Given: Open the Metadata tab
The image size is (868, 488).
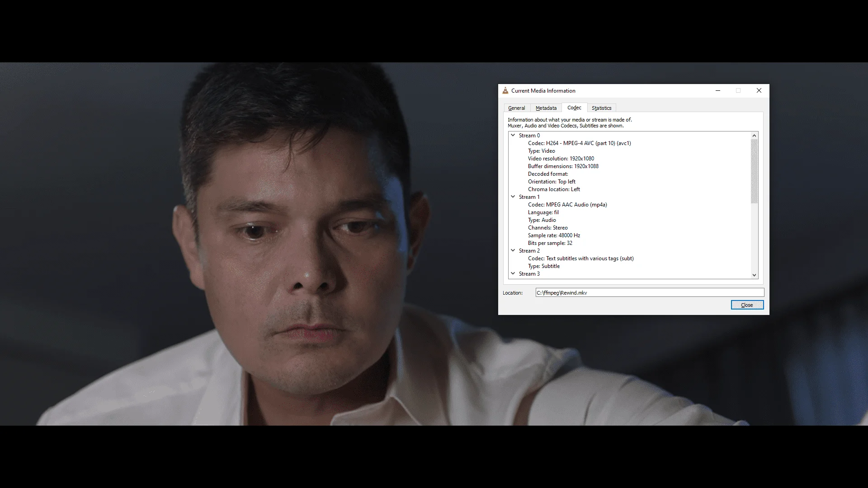Looking at the screenshot, I should click(x=546, y=108).
